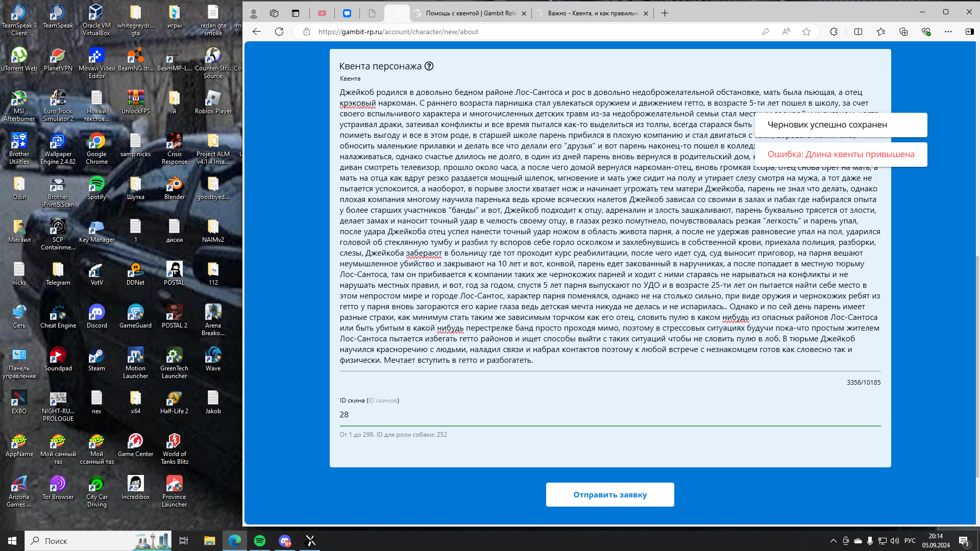Viewport: 980px width, 551px height.
Task: Click the 'Отправить заявку' button
Action: tap(609, 494)
